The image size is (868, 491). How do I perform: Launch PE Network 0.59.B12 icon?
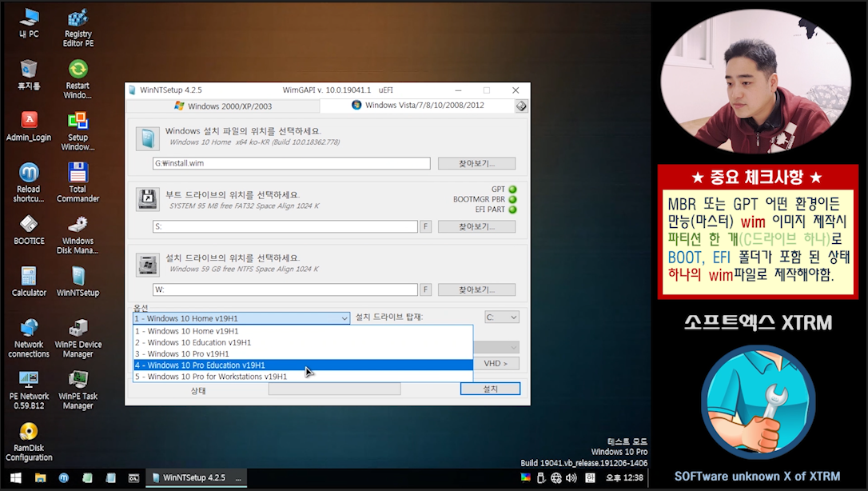point(29,389)
